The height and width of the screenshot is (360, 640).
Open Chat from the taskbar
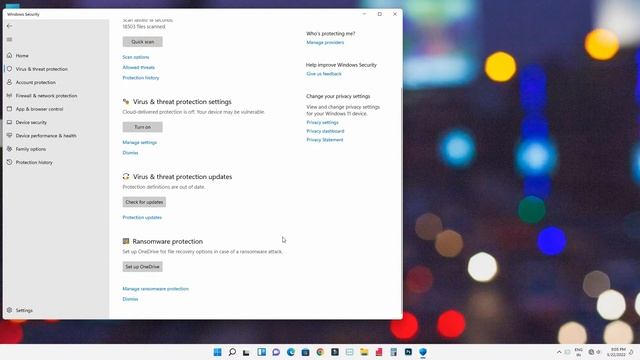coord(276,352)
